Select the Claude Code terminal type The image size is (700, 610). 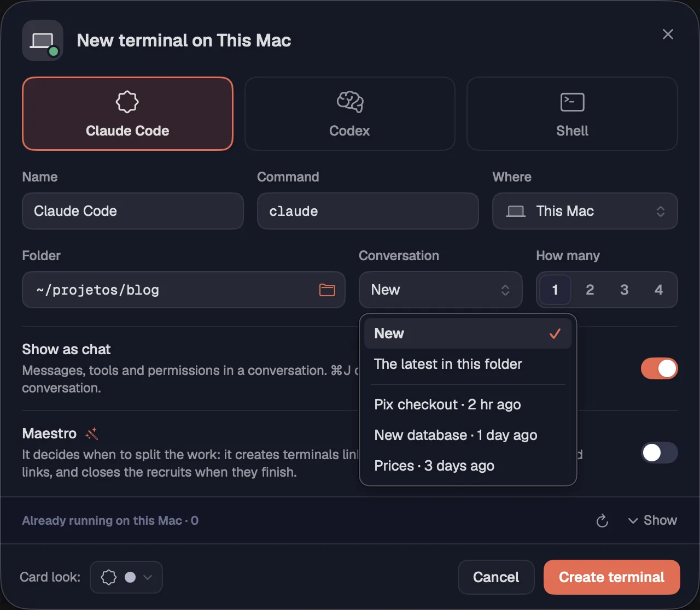click(x=127, y=114)
